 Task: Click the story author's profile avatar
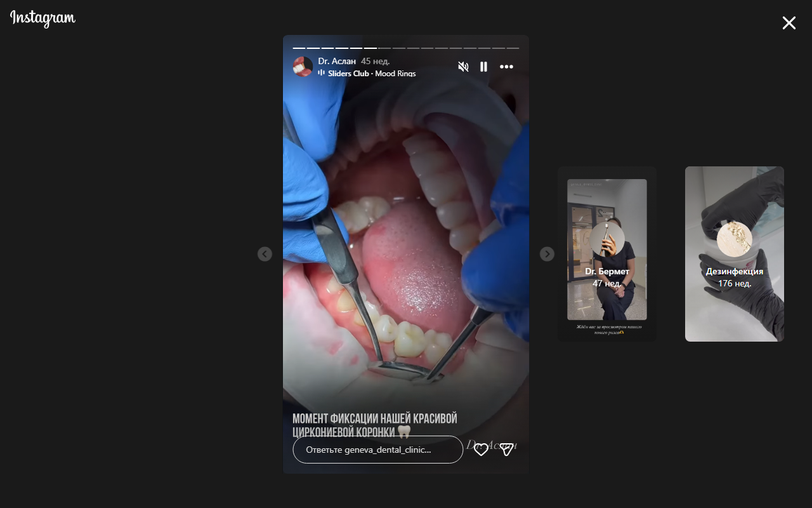pos(303,67)
